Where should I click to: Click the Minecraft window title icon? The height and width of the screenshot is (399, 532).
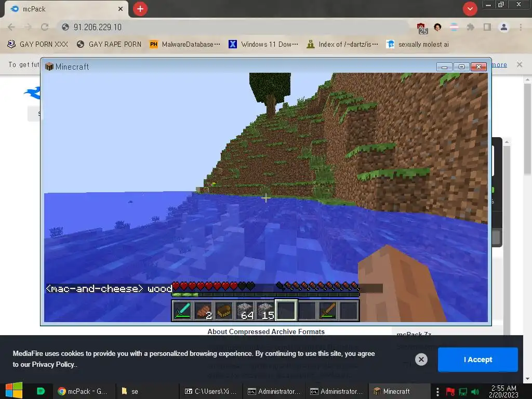tap(49, 66)
